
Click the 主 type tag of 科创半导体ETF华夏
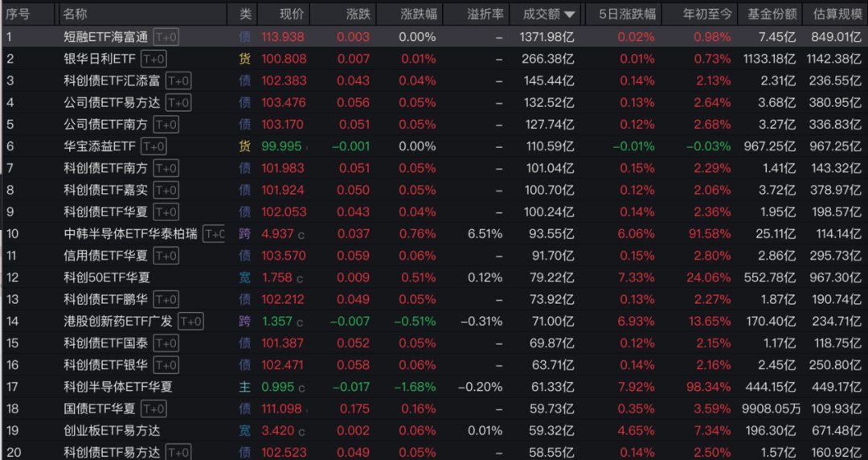(x=244, y=387)
